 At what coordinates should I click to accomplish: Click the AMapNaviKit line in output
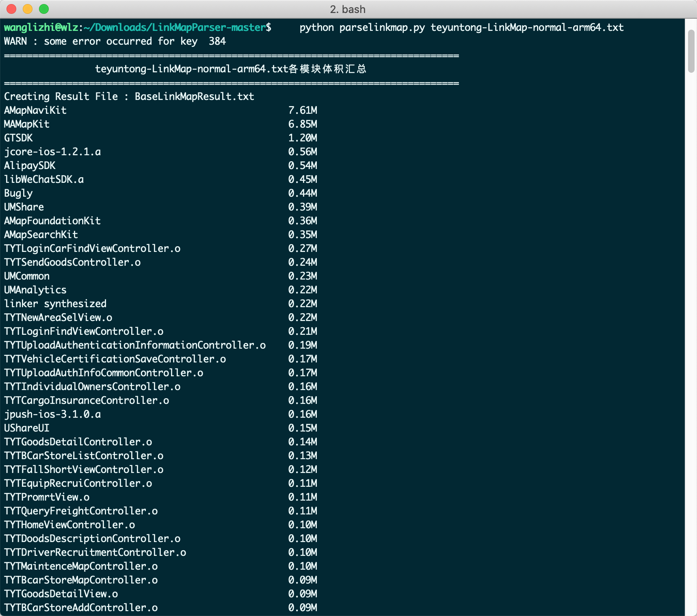pyautogui.click(x=35, y=111)
